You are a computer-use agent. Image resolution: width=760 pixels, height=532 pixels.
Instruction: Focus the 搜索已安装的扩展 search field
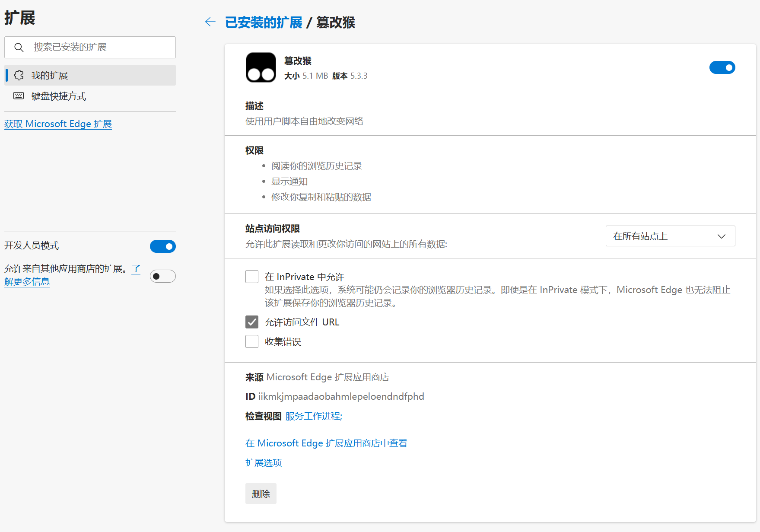90,47
